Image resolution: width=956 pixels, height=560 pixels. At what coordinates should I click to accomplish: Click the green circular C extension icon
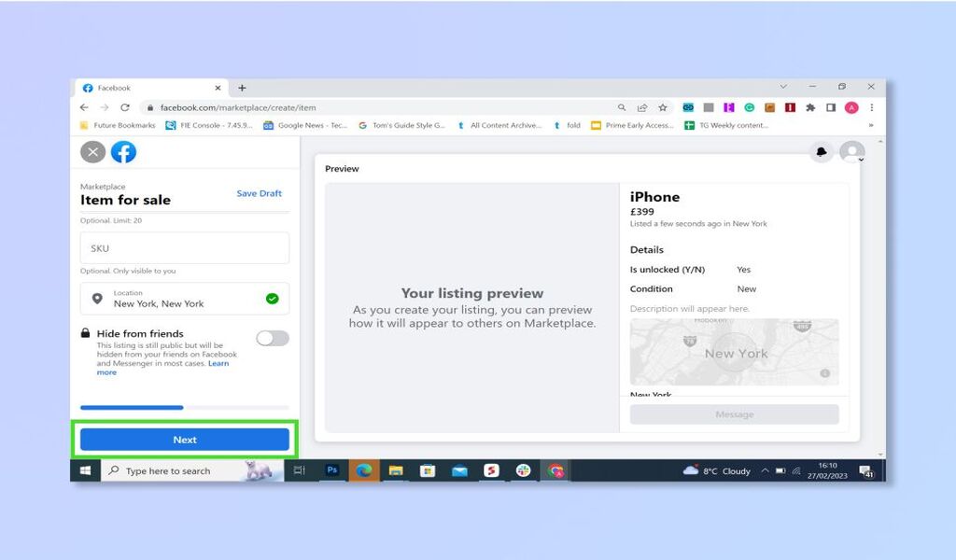coord(750,107)
